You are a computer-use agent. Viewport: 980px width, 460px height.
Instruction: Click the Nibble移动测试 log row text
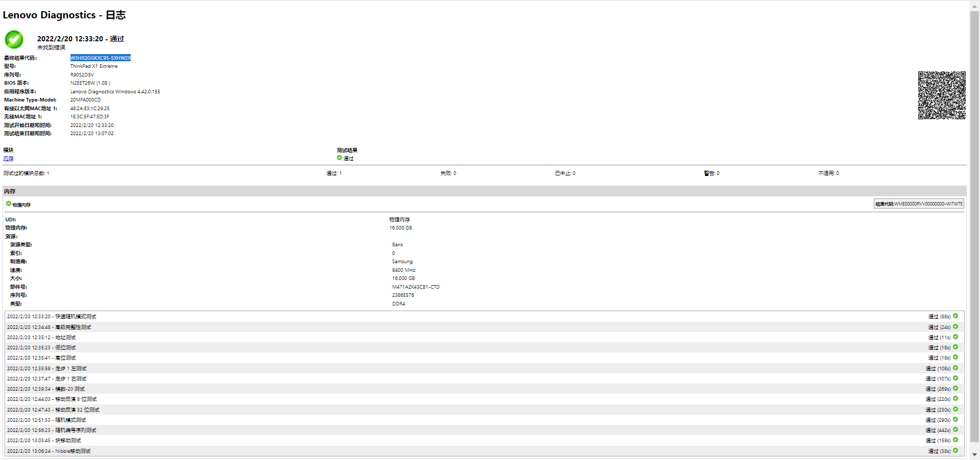pyautogui.click(x=49, y=451)
